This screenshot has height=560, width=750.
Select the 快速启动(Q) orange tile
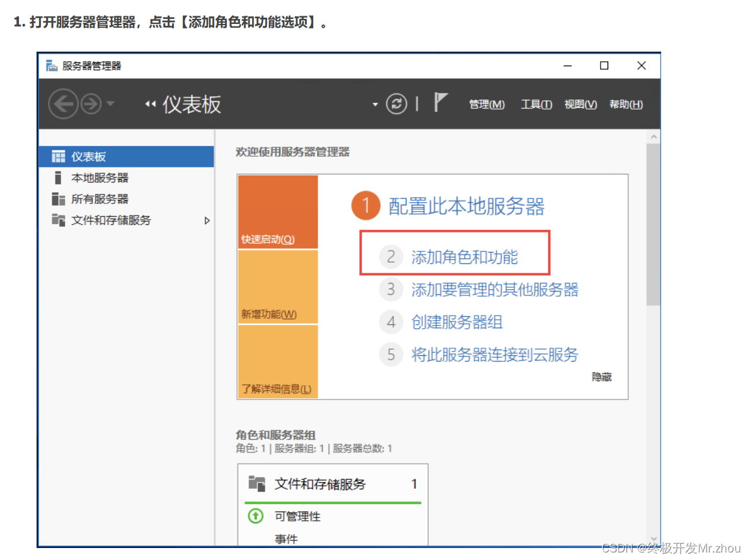click(x=278, y=212)
